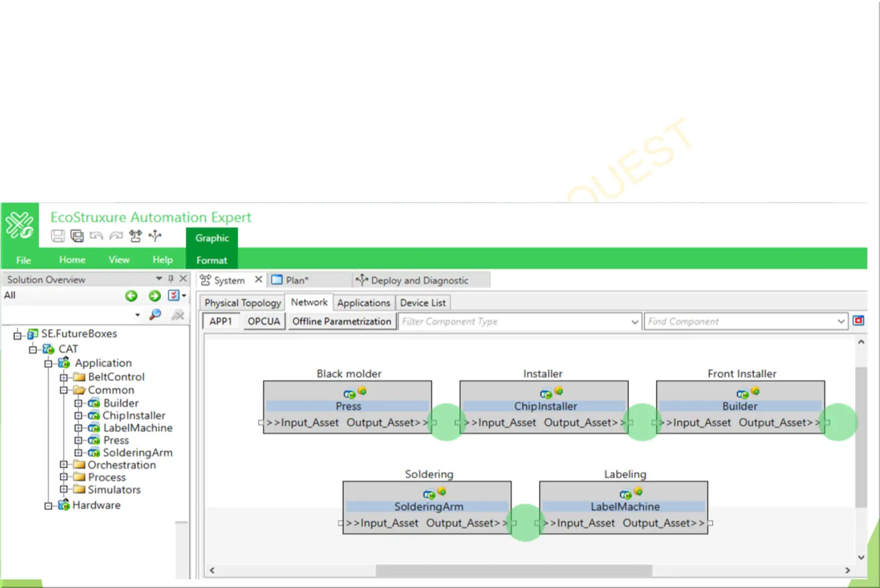Select SolderingArm in the solution tree
This screenshot has height=588, width=880.
tap(138, 453)
